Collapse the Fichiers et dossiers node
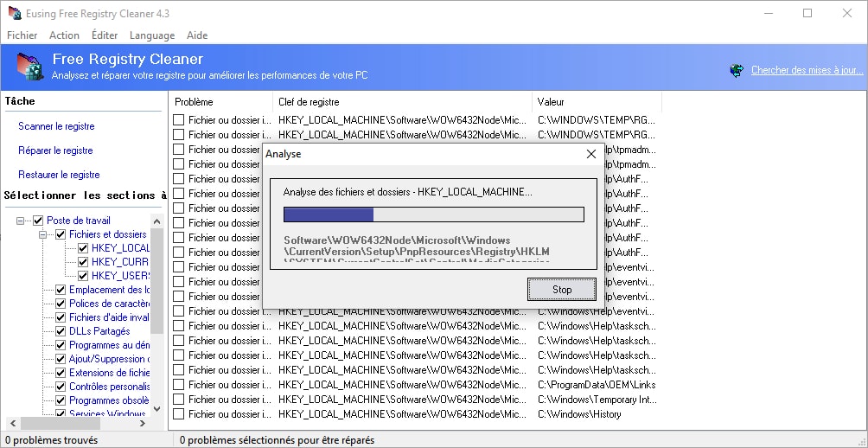Viewport: 868px width, 448px height. tap(42, 234)
